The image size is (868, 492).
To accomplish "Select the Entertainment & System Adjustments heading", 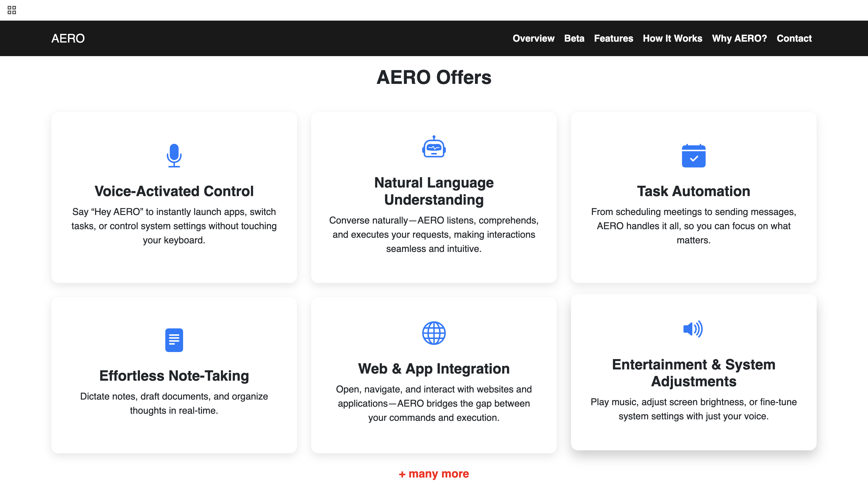I will 694,373.
